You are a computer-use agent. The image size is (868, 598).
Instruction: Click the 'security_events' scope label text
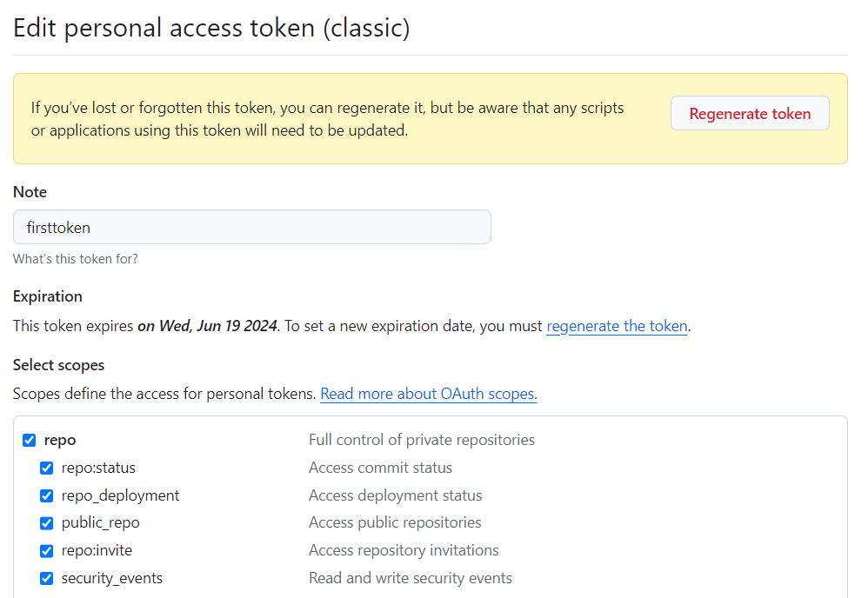(x=111, y=579)
